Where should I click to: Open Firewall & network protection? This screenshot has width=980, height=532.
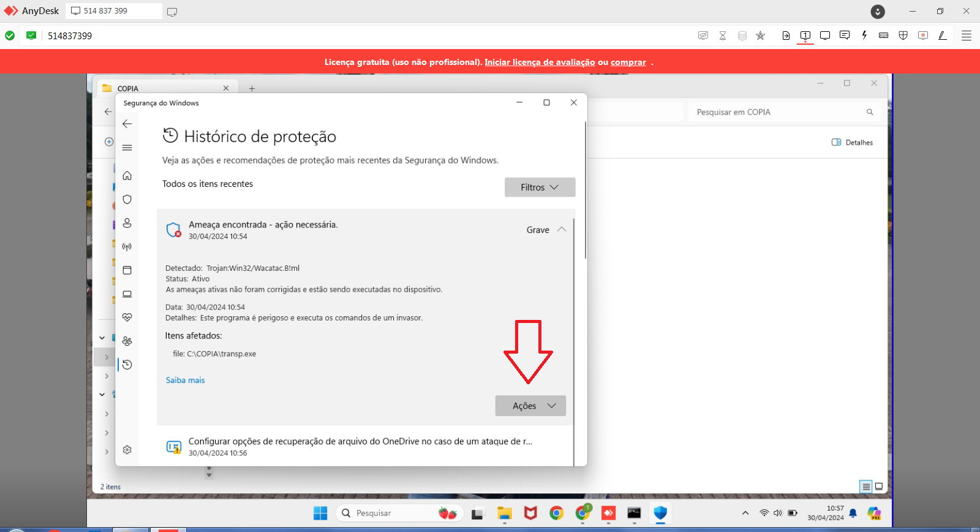[x=127, y=246]
